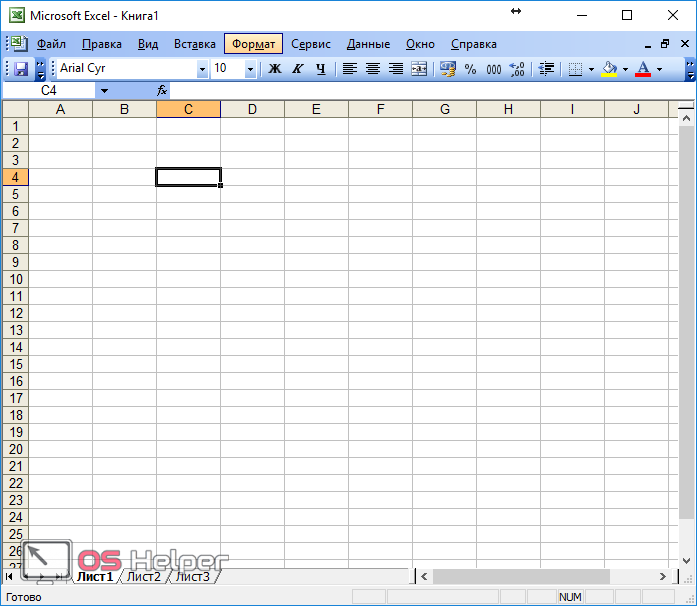Open the Данные menu

point(368,44)
